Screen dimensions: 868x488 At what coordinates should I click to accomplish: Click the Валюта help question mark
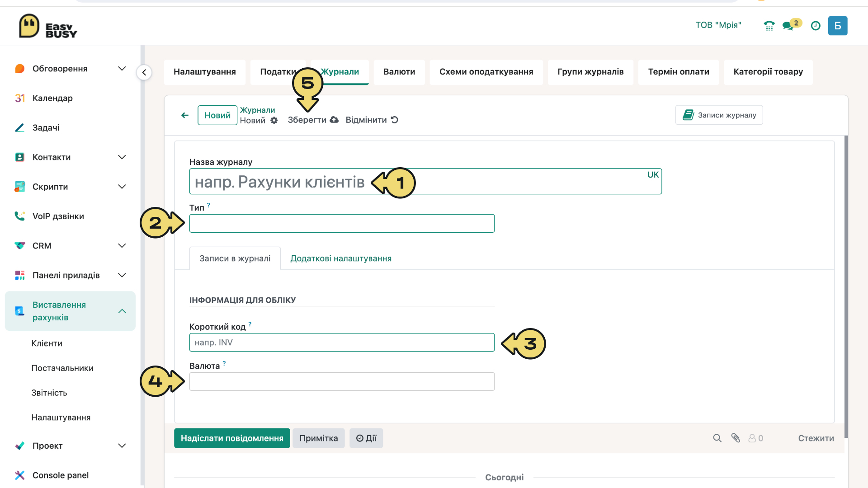(224, 363)
